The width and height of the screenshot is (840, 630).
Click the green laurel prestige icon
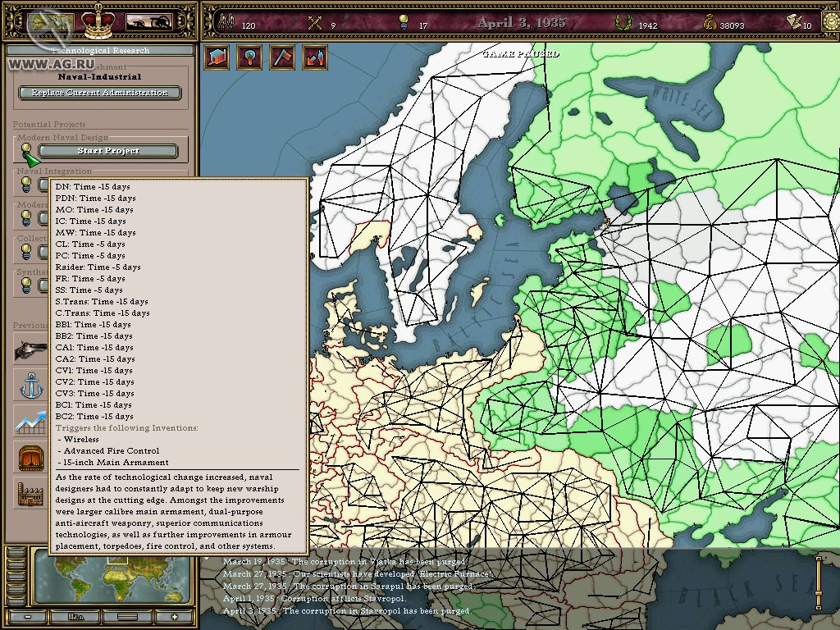(x=623, y=22)
